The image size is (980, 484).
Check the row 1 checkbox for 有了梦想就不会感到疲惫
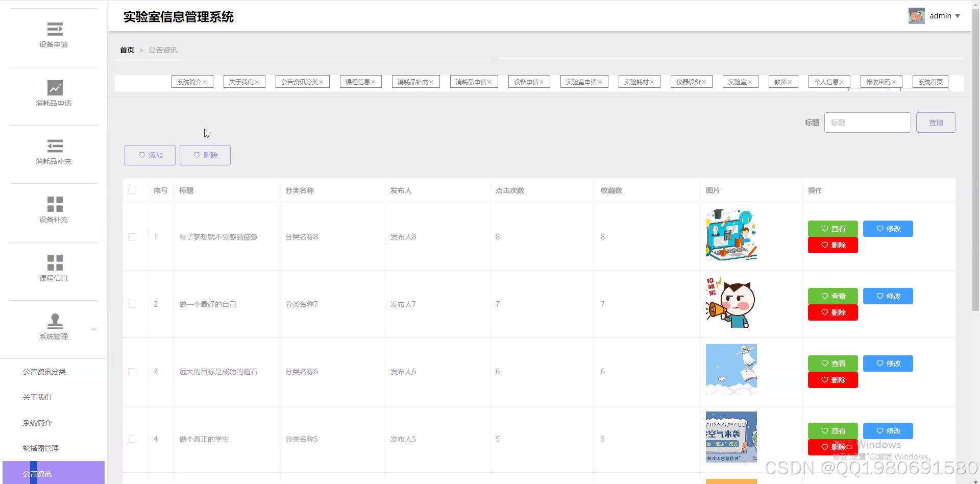132,237
